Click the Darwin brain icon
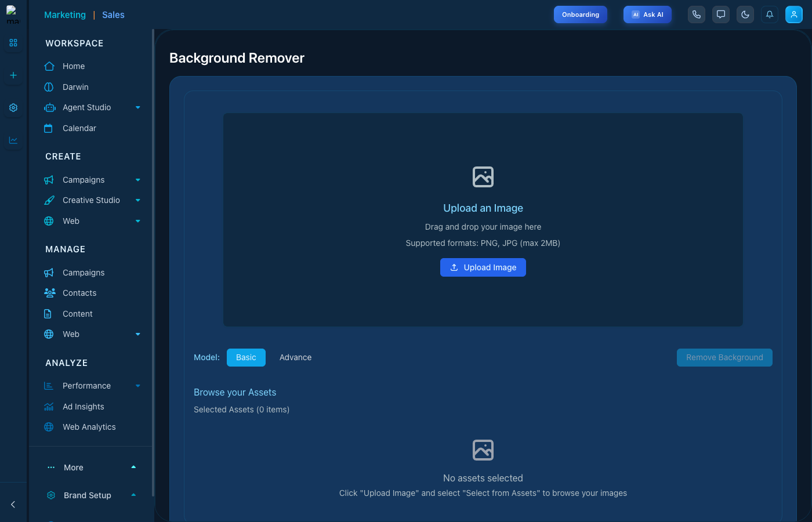This screenshot has width=812, height=522. (49, 87)
